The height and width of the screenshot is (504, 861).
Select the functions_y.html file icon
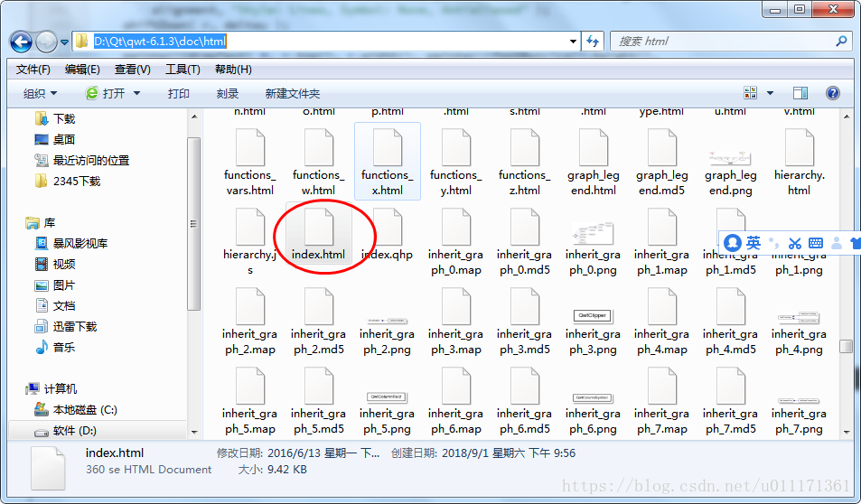click(455, 147)
